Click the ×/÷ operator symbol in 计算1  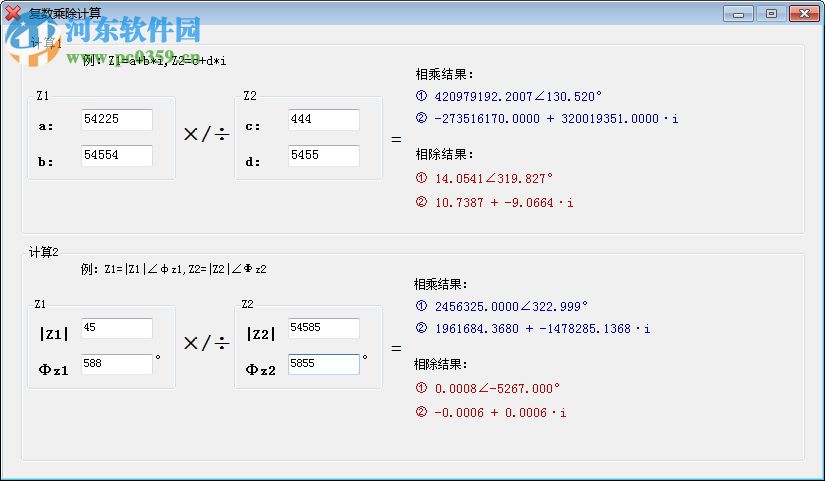(x=206, y=134)
